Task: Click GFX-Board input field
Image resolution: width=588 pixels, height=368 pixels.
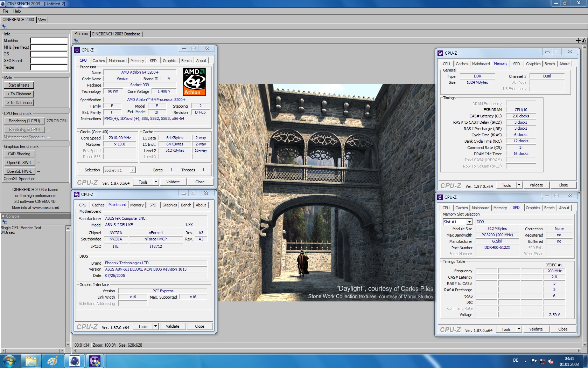Action: (49, 61)
